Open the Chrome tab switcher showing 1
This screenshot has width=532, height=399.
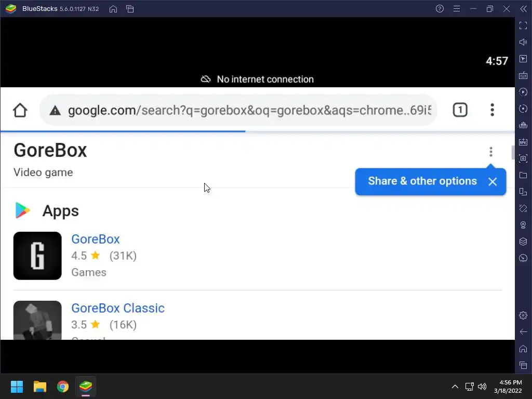pyautogui.click(x=460, y=110)
